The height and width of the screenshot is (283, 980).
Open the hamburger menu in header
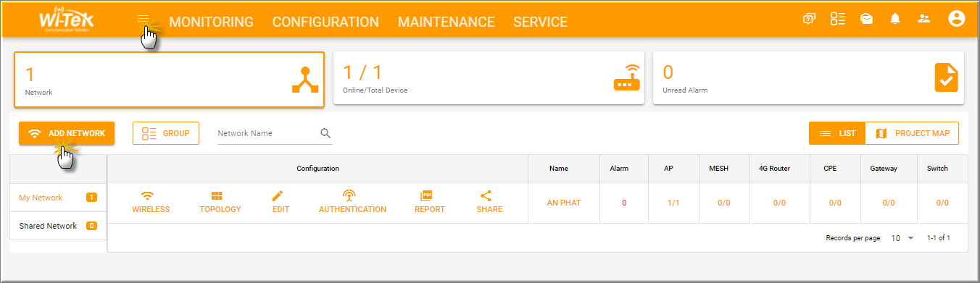pos(143,20)
